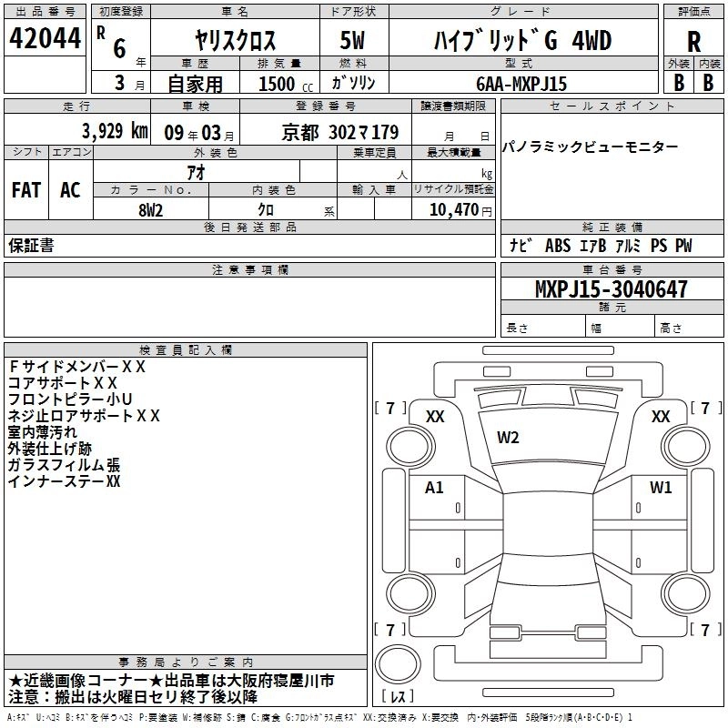Image resolution: width=728 pixels, height=728 pixels.
Task: Click inspector note FサイドメンバーXX
Action: coord(76,367)
